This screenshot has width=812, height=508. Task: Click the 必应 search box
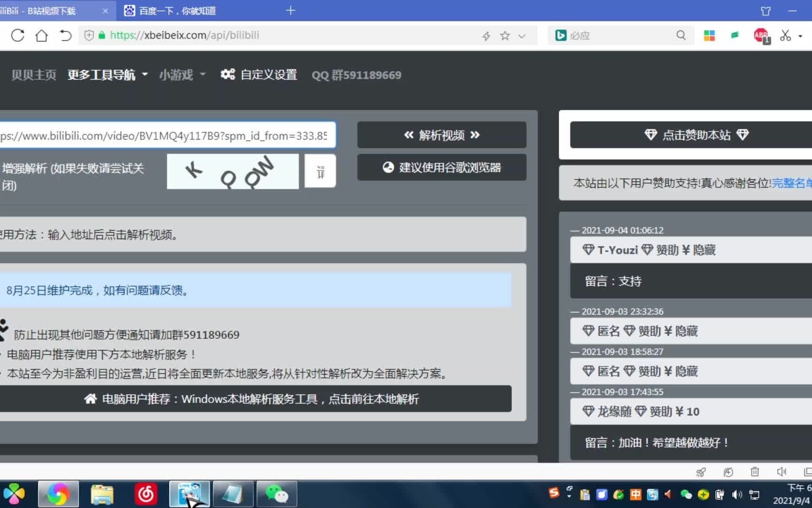[x=621, y=35]
